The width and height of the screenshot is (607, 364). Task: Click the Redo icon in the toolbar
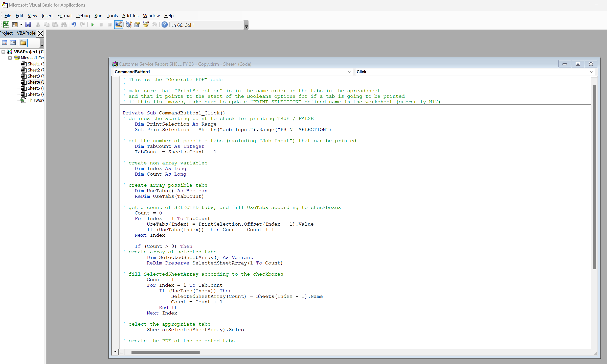click(82, 25)
